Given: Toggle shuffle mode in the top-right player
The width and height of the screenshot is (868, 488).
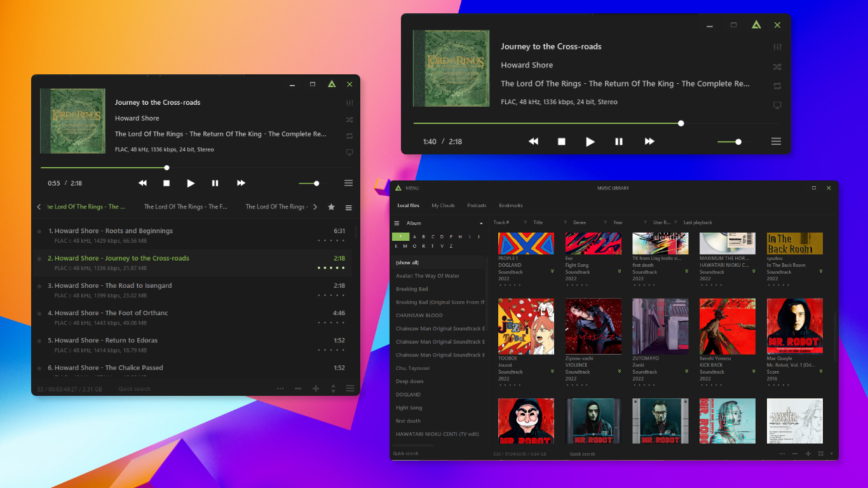Looking at the screenshot, I should pos(776,66).
